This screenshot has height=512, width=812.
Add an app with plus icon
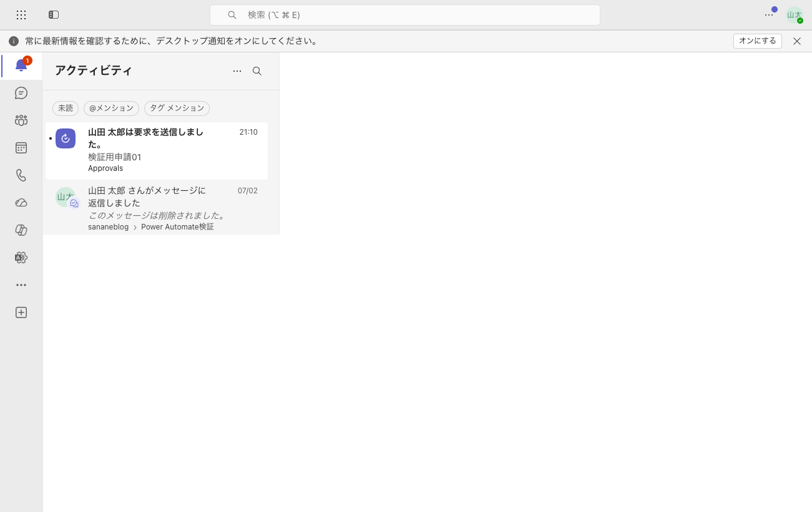(x=21, y=312)
